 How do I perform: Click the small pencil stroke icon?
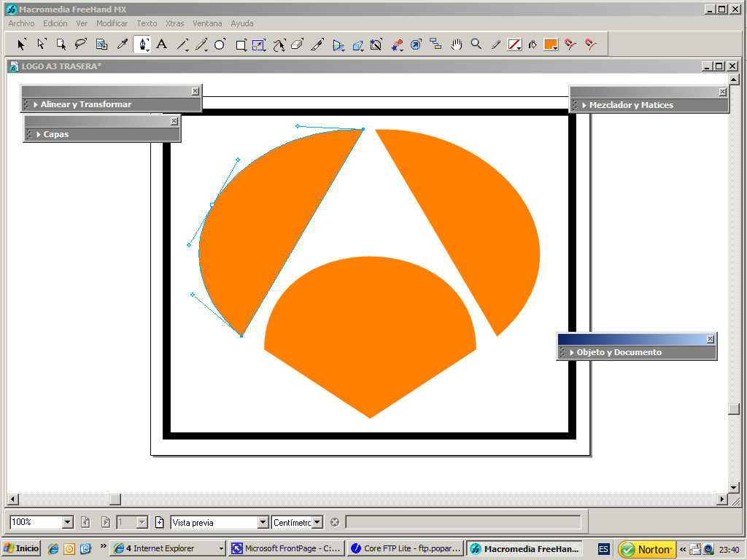point(496,44)
